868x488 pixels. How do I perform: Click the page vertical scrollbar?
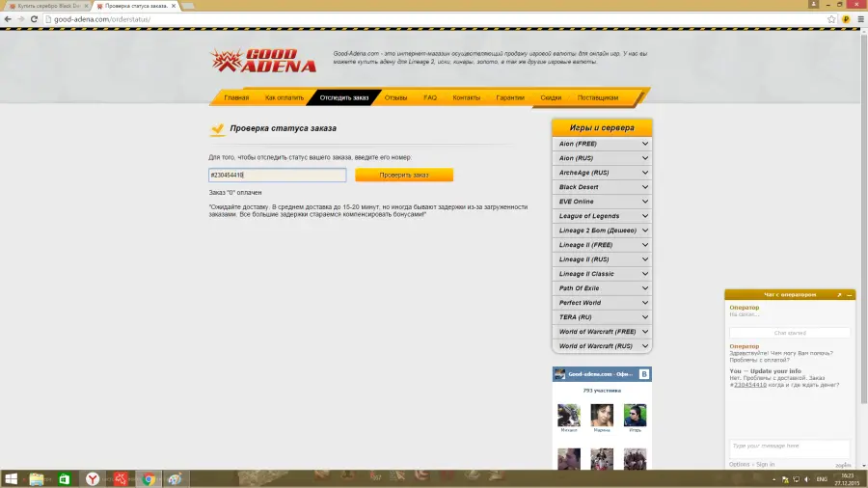pyautogui.click(x=863, y=219)
